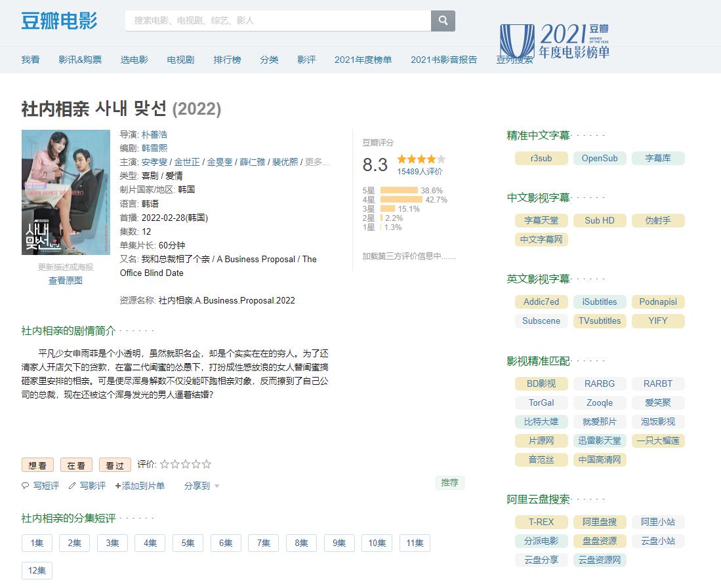
Task: Click the Subscene button
Action: (541, 321)
